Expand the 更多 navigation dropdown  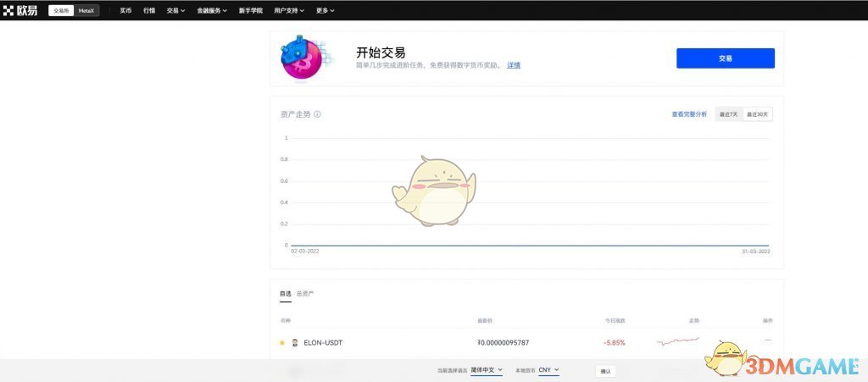pyautogui.click(x=325, y=10)
